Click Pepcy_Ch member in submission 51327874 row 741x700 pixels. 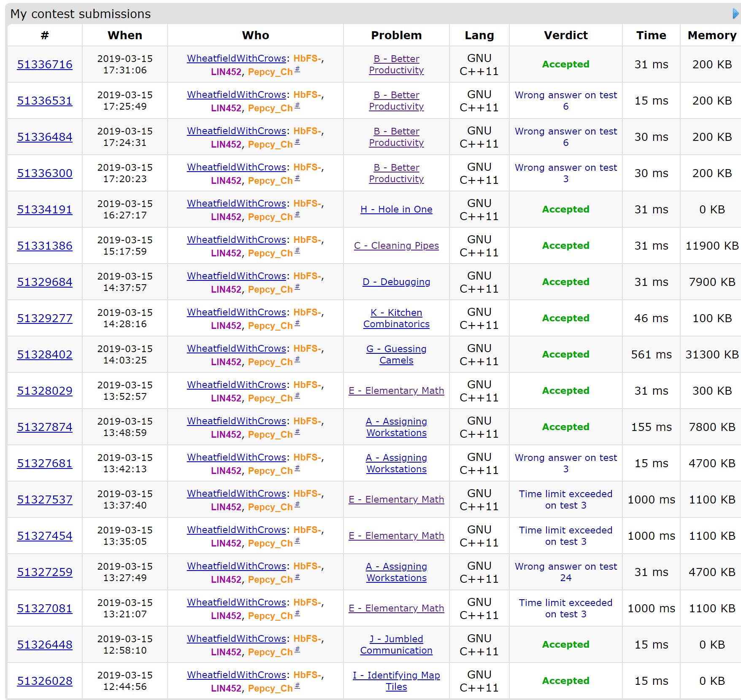[270, 435]
